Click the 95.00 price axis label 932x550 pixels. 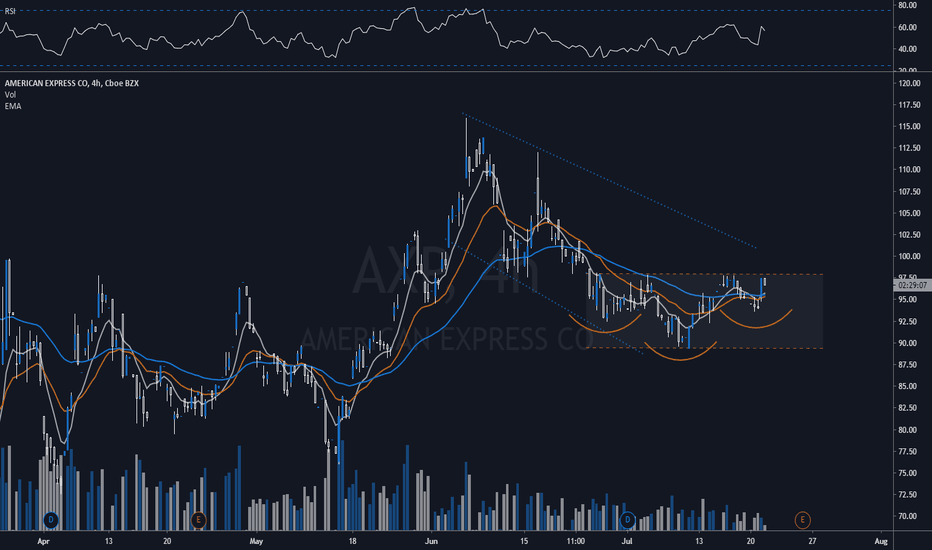(x=909, y=299)
